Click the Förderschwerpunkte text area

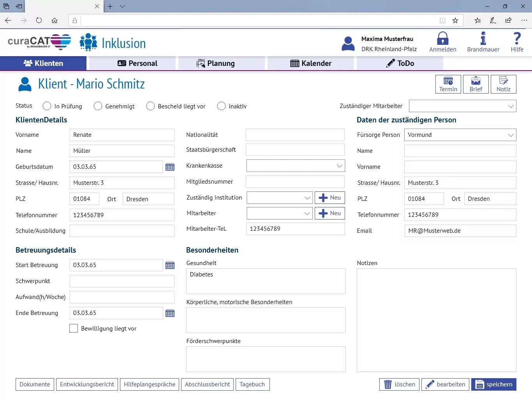click(x=266, y=359)
